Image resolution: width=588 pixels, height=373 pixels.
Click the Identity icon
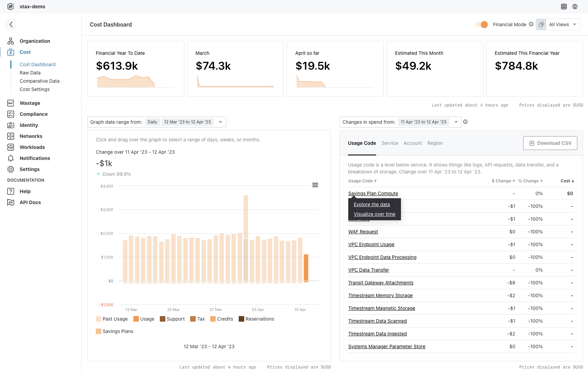point(11,125)
